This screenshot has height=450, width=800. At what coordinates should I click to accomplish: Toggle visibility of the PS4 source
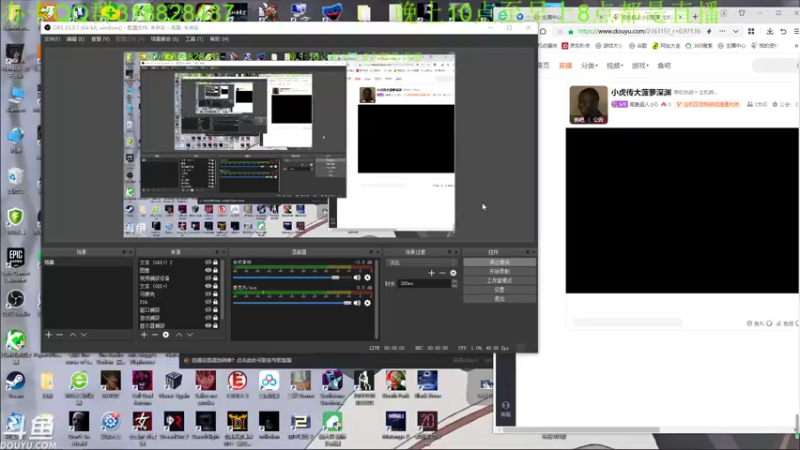[208, 302]
